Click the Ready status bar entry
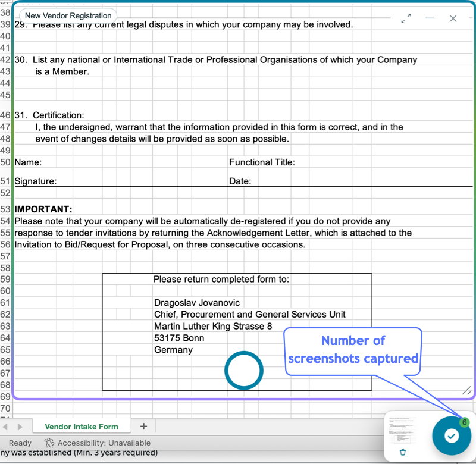This screenshot has height=464, width=476. (x=20, y=443)
